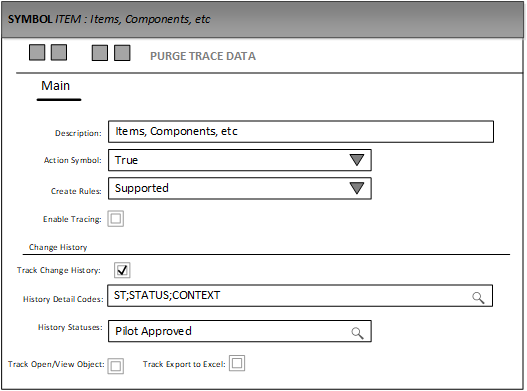Click the Create Rules dropdown arrow

pyautogui.click(x=357, y=188)
